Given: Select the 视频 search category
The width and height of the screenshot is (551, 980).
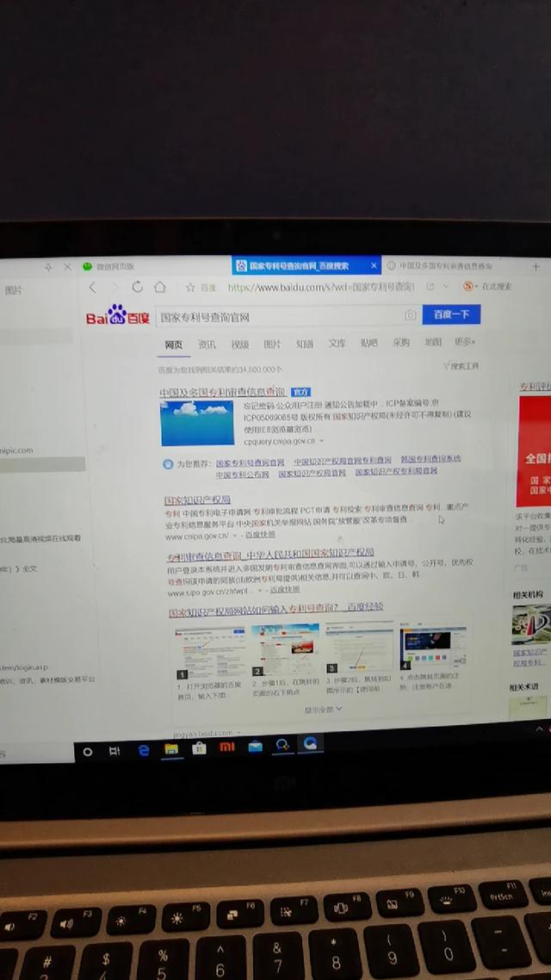Looking at the screenshot, I should pos(240,344).
